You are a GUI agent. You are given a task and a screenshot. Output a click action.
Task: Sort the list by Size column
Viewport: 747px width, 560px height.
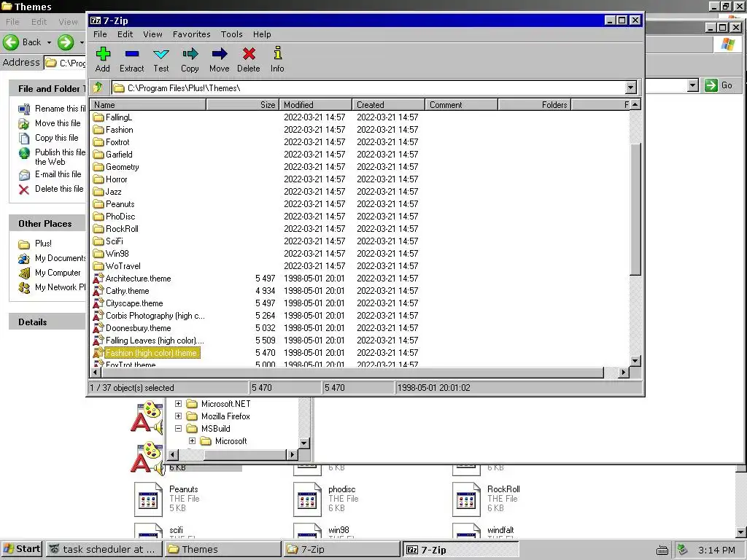(242, 105)
